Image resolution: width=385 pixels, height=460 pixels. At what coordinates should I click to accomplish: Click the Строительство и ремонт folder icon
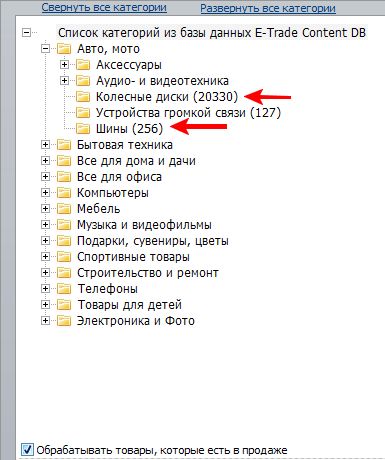[64, 273]
